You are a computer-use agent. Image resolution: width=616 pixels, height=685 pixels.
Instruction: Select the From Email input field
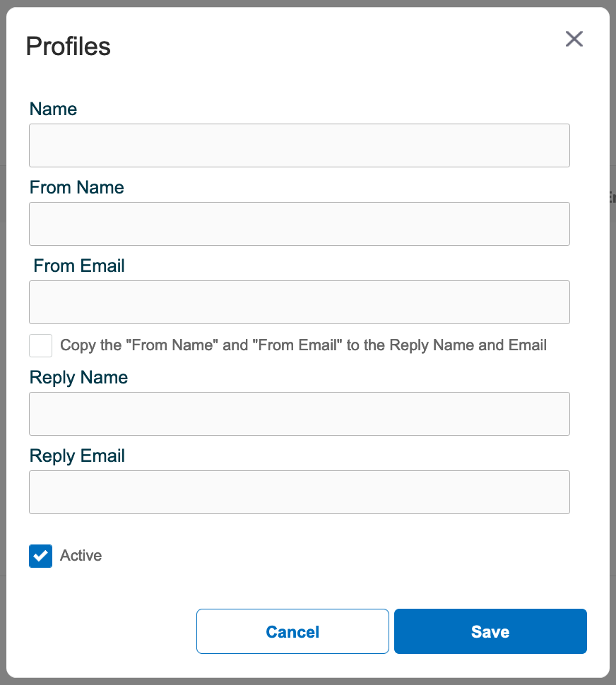pos(300,302)
